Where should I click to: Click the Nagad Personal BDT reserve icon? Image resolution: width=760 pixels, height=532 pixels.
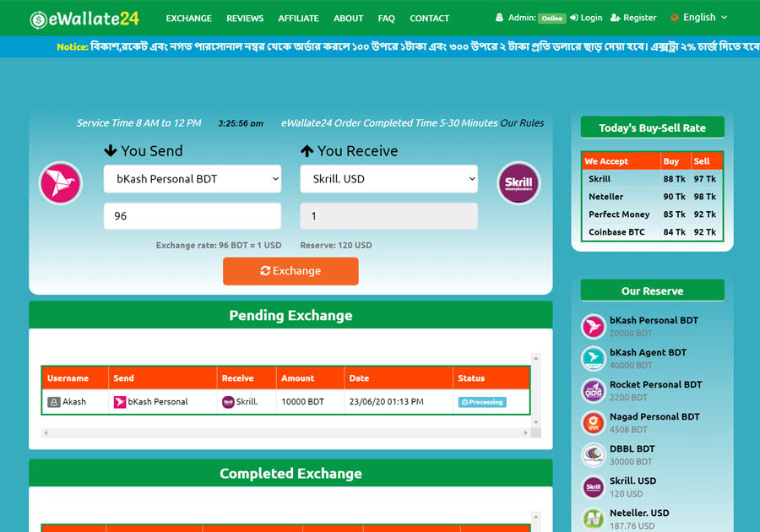click(594, 422)
